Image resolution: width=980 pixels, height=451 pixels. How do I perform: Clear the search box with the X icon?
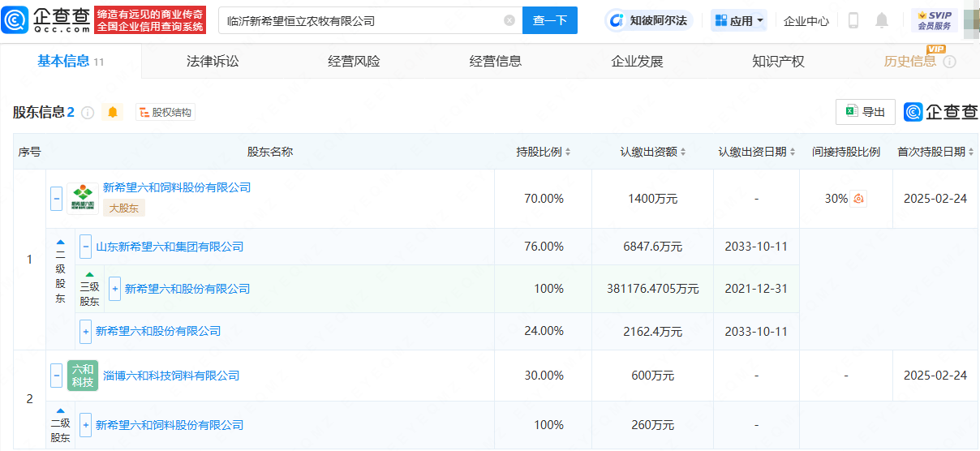coord(509,20)
